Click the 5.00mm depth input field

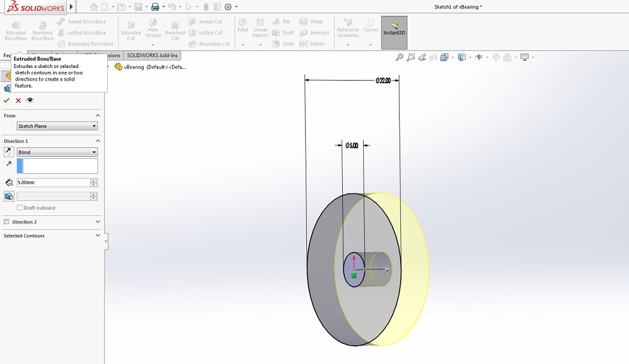pos(54,183)
